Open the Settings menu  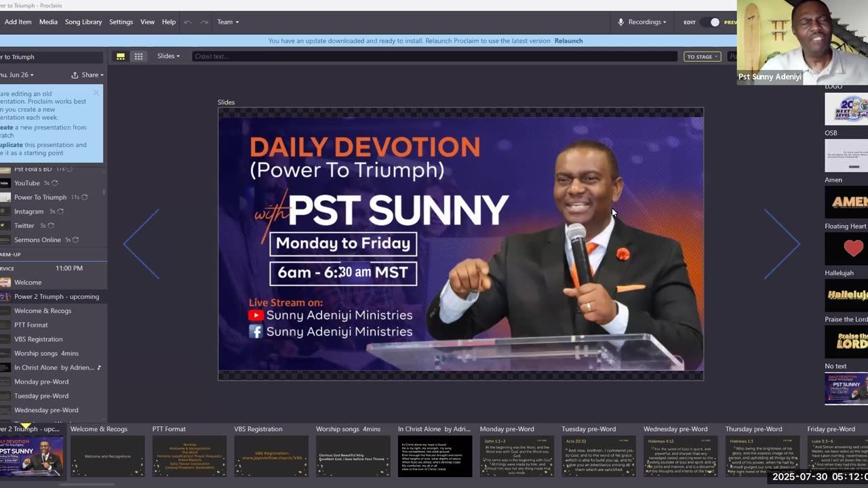click(x=121, y=22)
